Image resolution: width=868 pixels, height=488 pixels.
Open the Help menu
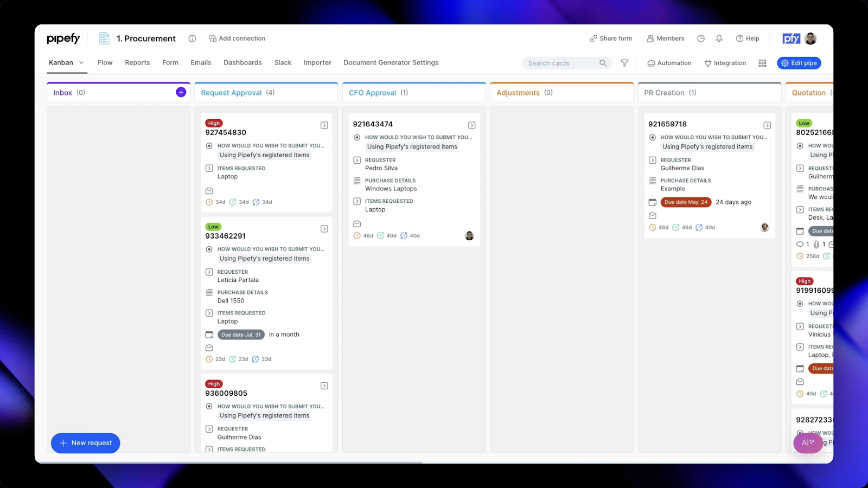pos(748,38)
